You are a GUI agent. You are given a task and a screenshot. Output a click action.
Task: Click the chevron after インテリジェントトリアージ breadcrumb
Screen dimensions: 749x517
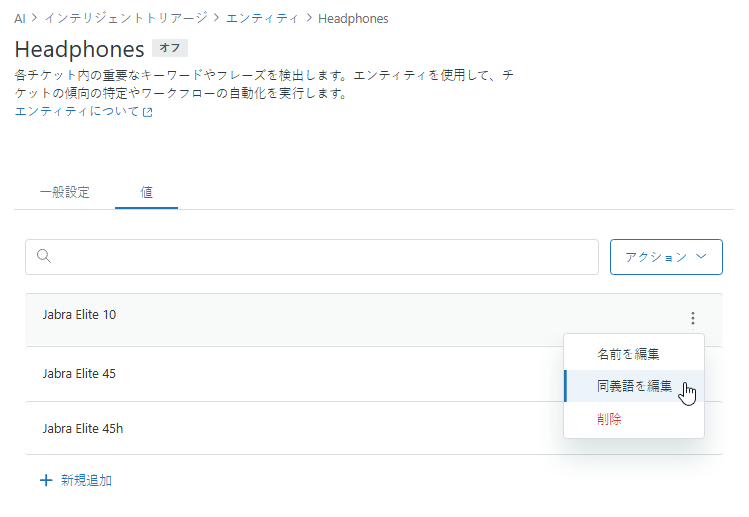click(216, 18)
